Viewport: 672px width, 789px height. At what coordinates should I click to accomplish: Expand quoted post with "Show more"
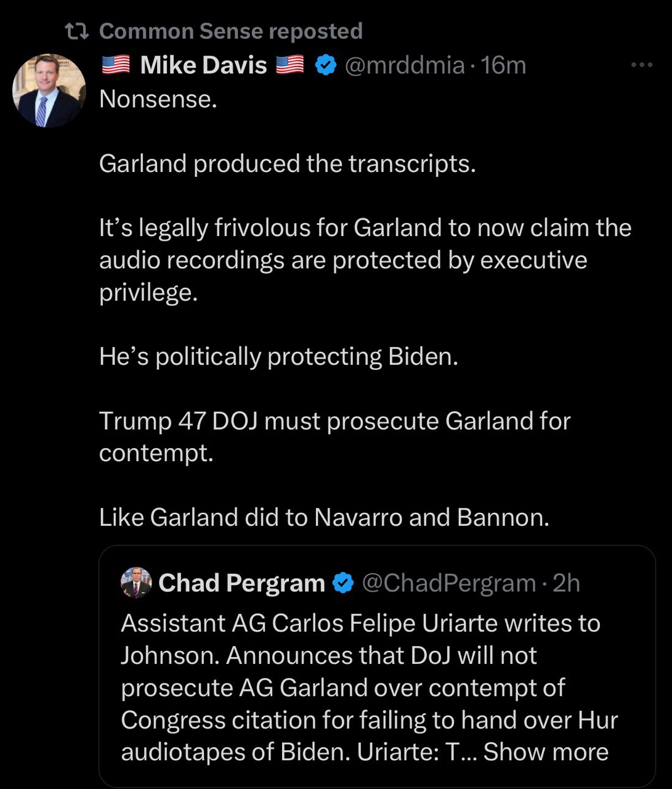coord(546,752)
